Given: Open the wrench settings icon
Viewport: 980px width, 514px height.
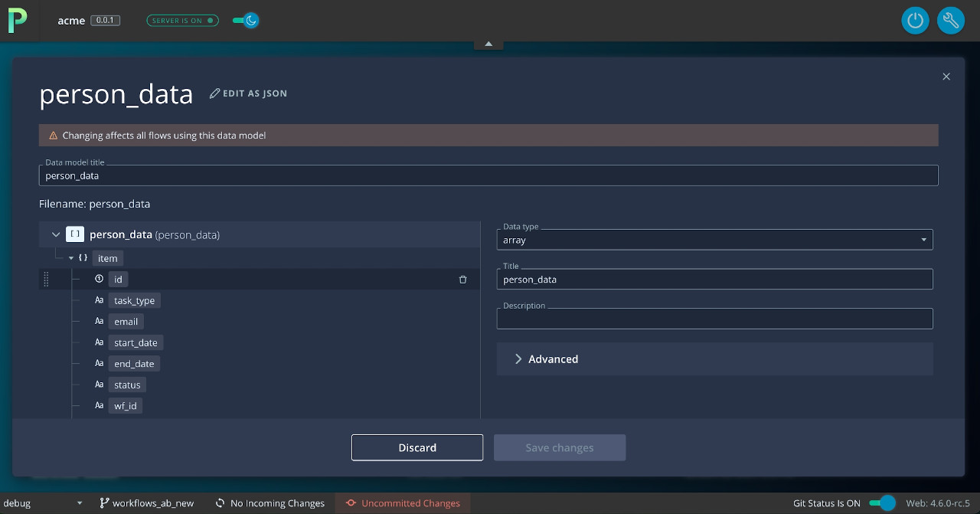Looking at the screenshot, I should 950,21.
